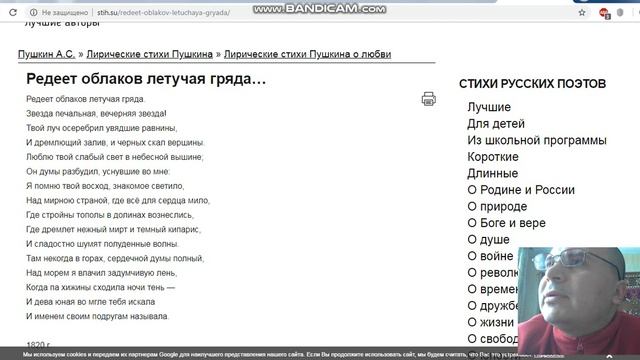Click the line 'Я помню твой восход, знакомое светило'
The height and width of the screenshot is (360, 640).
click(x=105, y=186)
